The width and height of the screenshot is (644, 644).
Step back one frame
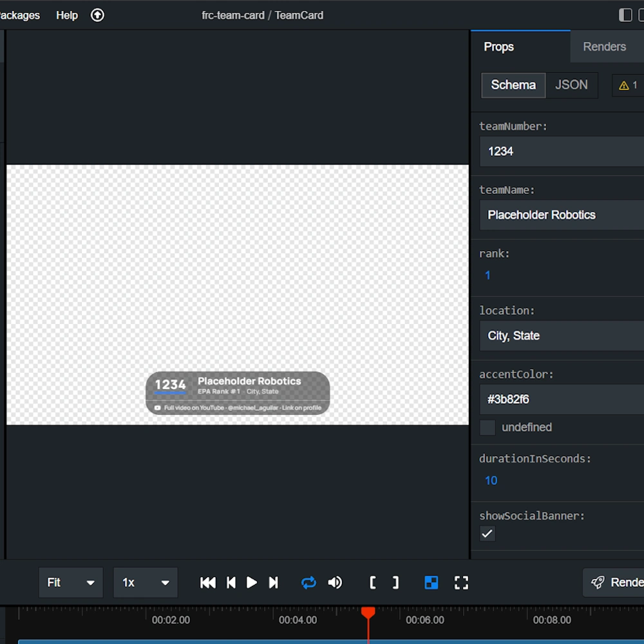pos(231,582)
